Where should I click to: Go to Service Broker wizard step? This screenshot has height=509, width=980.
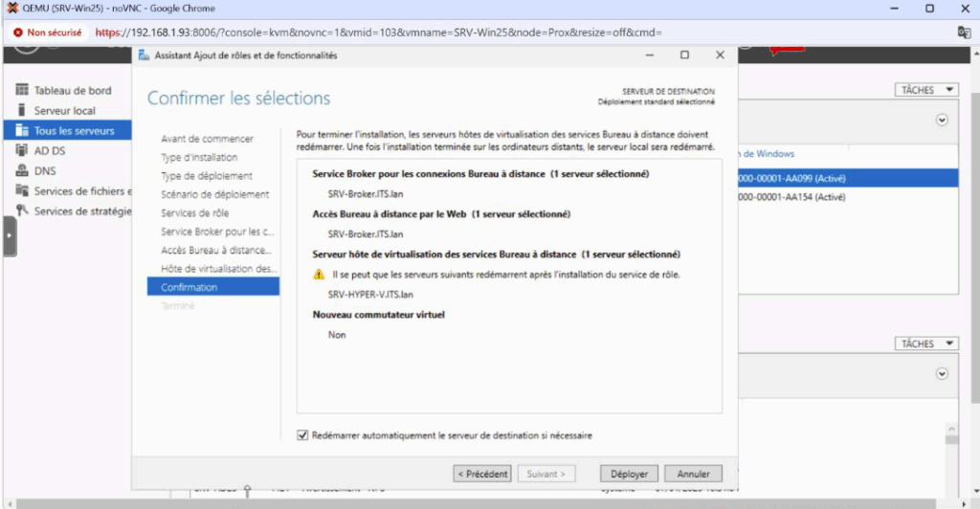click(217, 232)
